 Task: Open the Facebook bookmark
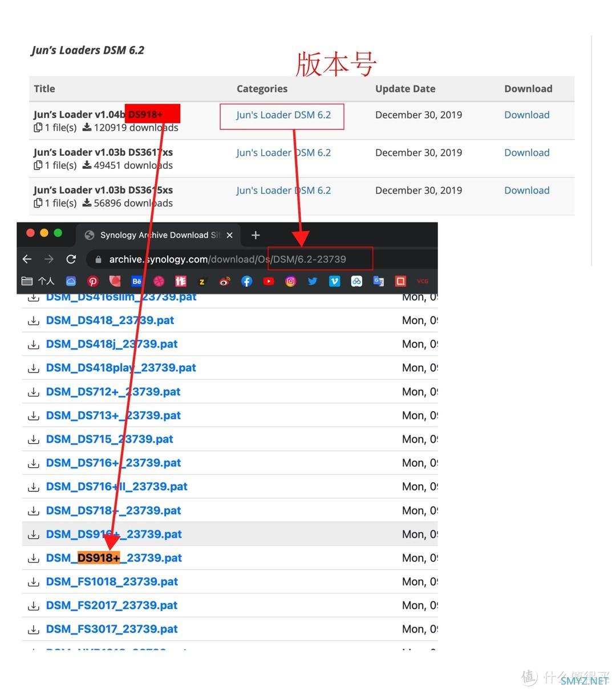click(x=246, y=281)
